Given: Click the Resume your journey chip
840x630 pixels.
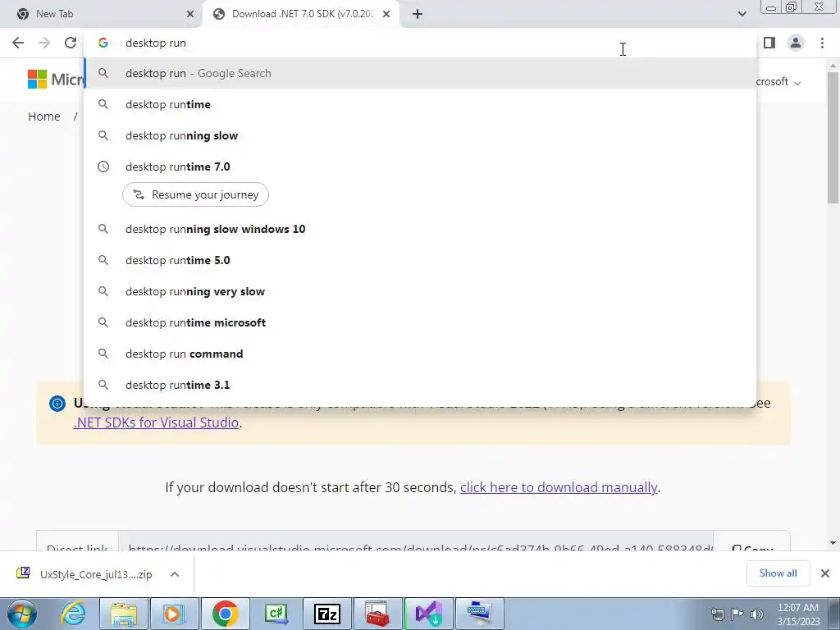Looking at the screenshot, I should tap(195, 194).
